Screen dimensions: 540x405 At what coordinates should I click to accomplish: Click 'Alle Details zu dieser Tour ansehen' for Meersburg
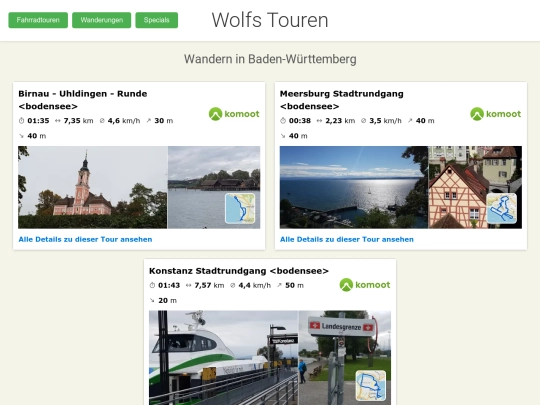[347, 239]
